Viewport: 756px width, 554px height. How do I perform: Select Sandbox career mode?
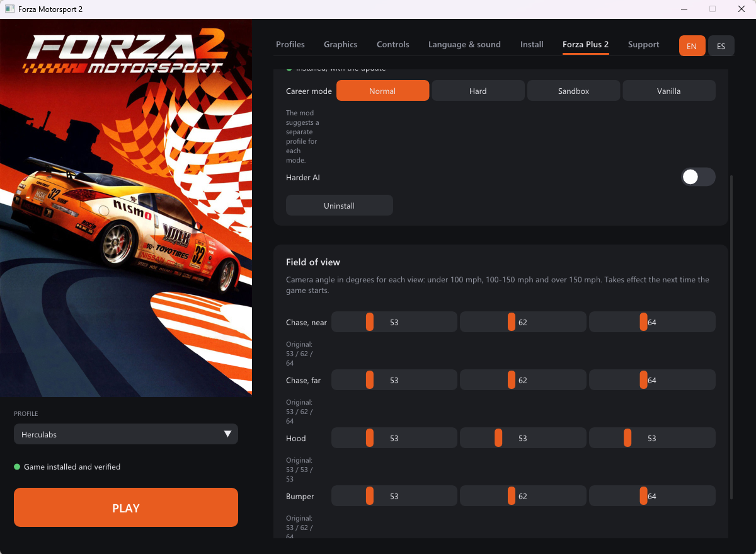tap(574, 91)
